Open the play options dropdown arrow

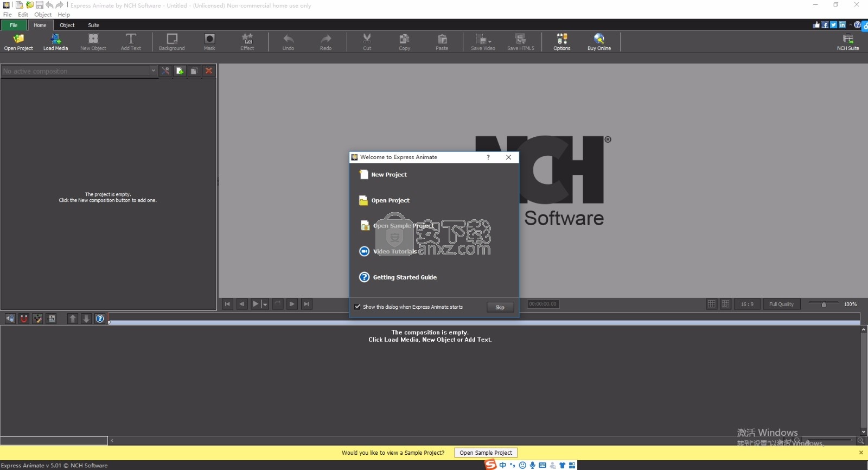(x=265, y=304)
